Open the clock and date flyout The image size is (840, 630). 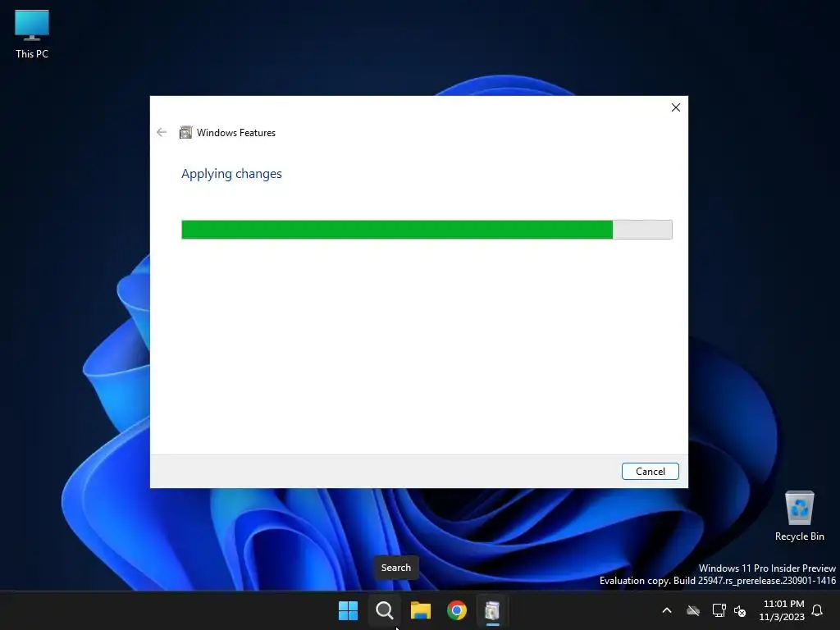(782, 610)
